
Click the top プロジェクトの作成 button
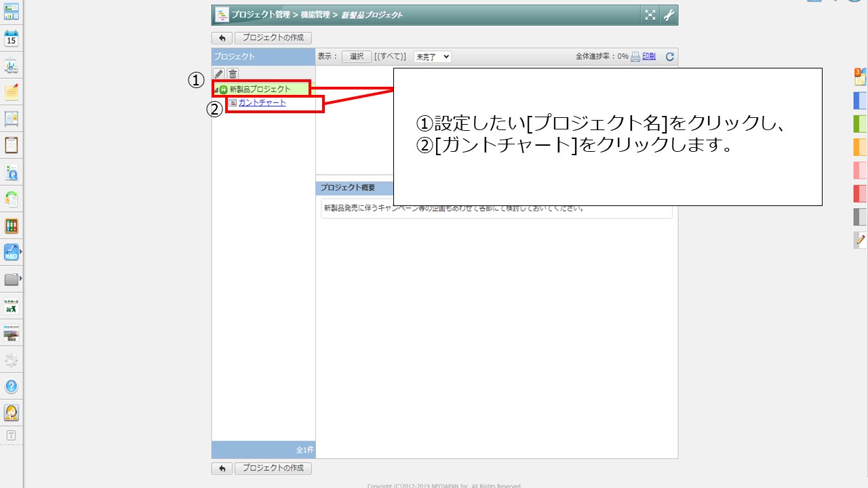pyautogui.click(x=273, y=38)
